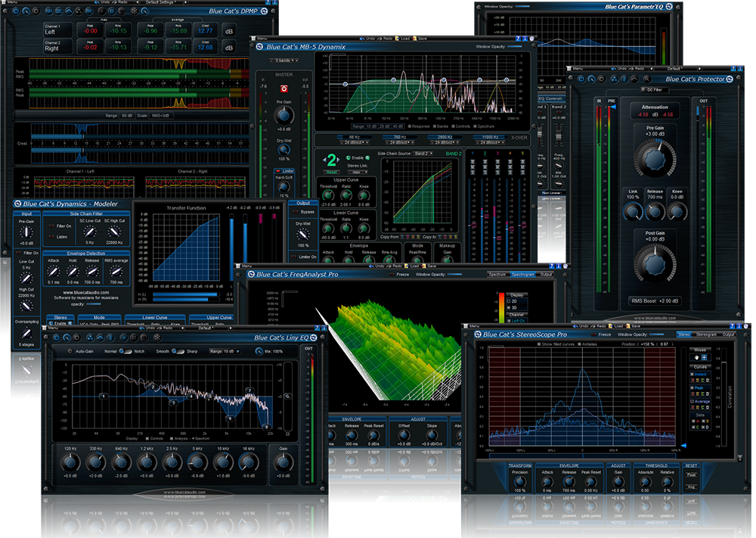This screenshot has width=756, height=538.
Task: Open 24 dB/oct dropdown under 2900 Hz crossover
Action: click(x=445, y=142)
